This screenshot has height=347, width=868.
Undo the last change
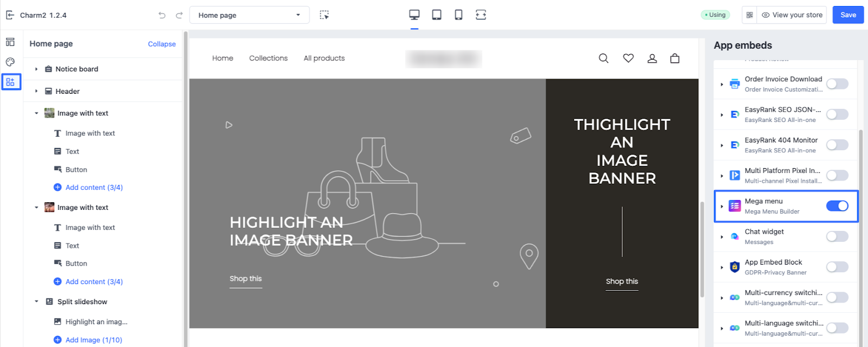(162, 15)
